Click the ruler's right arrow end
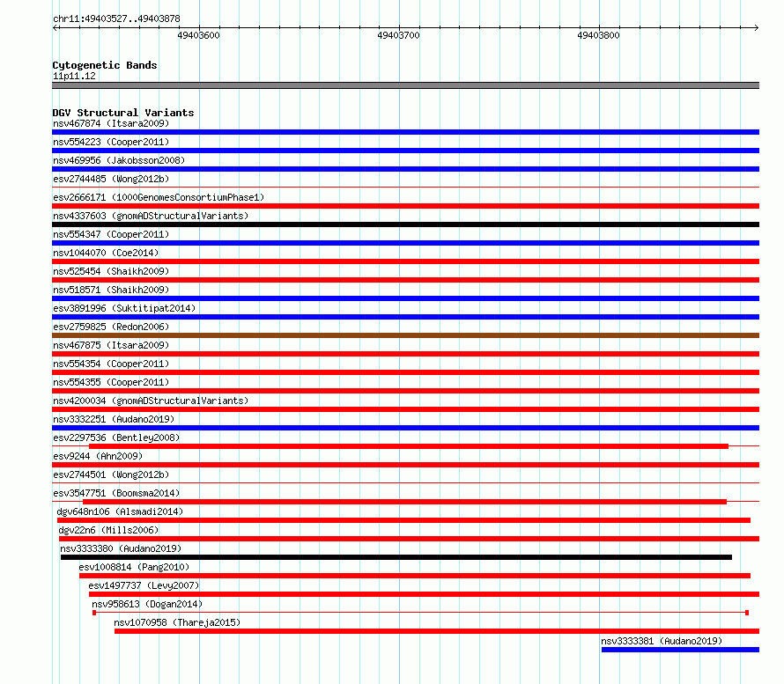784x684 pixels. (756, 27)
